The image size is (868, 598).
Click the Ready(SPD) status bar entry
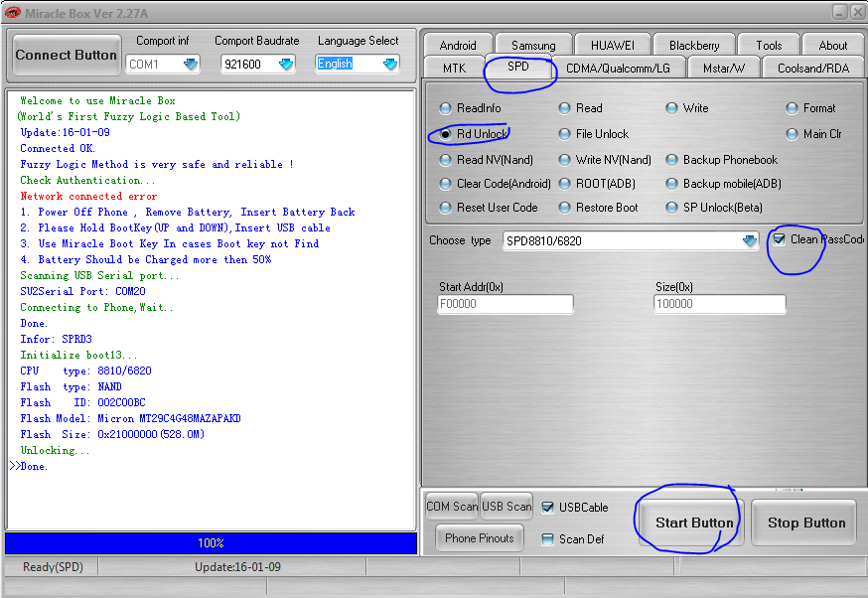(53, 567)
